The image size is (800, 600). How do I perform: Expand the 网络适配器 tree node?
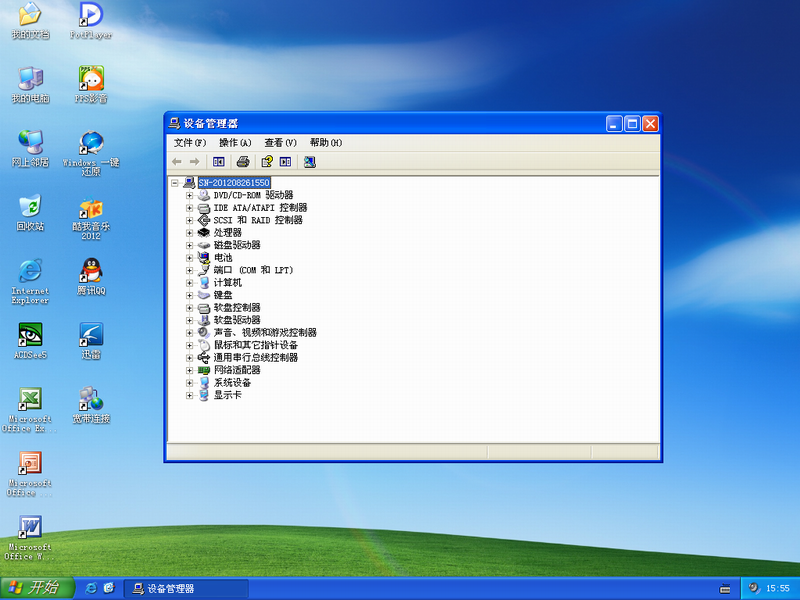(189, 370)
